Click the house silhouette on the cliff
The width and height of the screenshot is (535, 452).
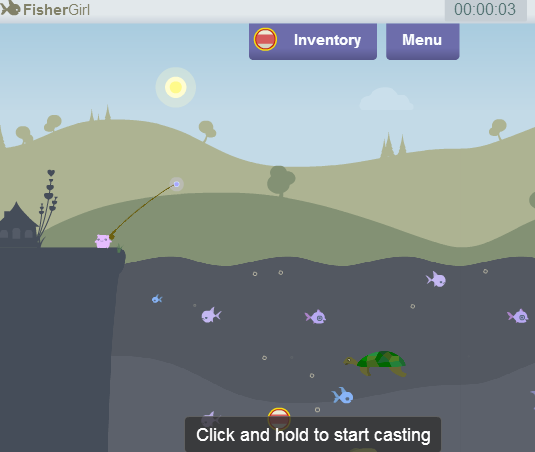click(x=19, y=225)
